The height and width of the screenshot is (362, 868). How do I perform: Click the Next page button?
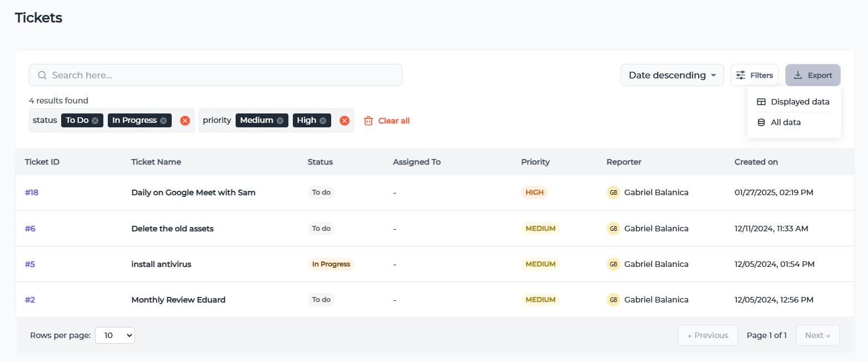817,335
